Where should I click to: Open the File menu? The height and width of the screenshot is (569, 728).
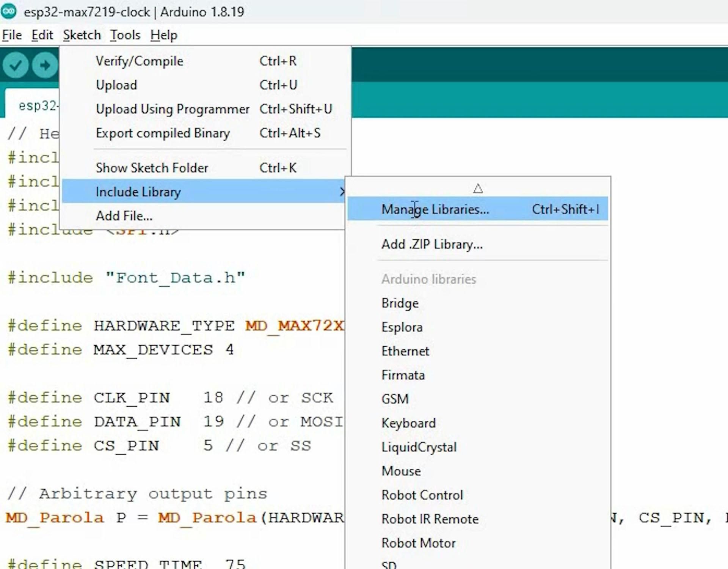click(12, 35)
